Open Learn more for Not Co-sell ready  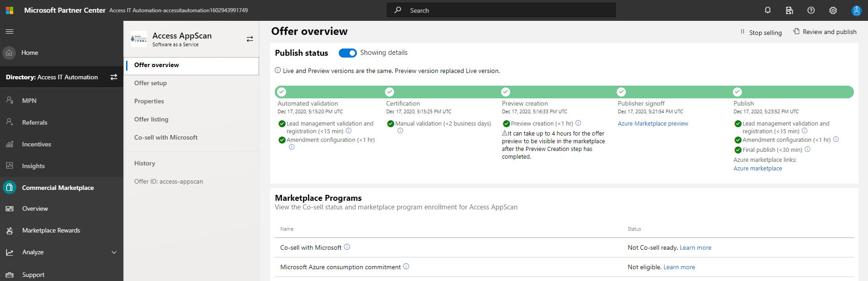pyautogui.click(x=695, y=247)
